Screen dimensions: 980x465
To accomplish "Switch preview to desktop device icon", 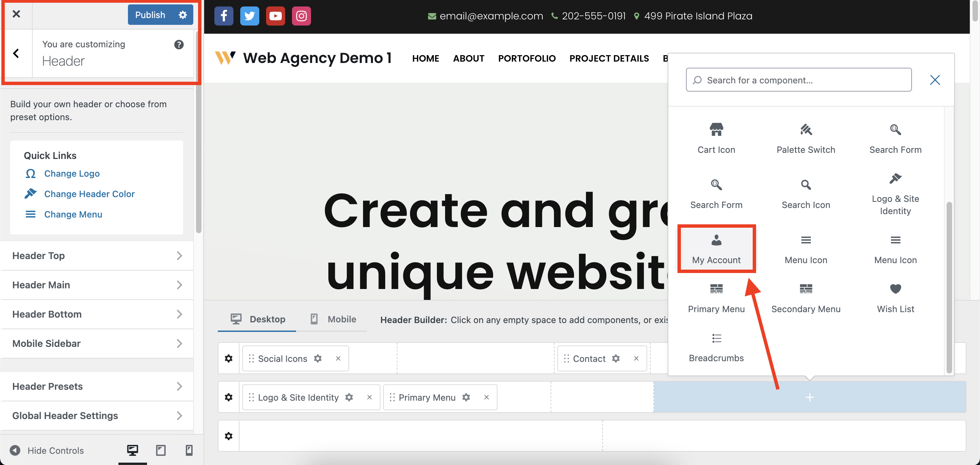I will pyautogui.click(x=132, y=451).
